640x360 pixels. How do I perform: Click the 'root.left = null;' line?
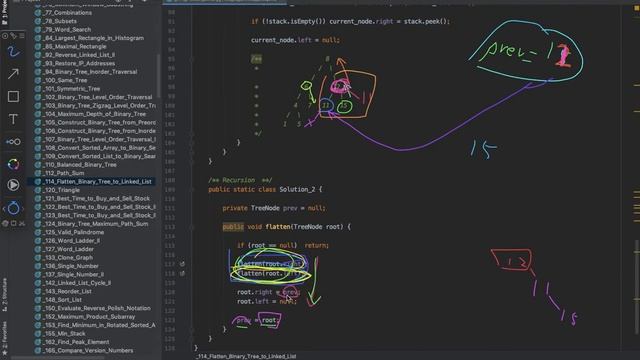tap(267, 302)
